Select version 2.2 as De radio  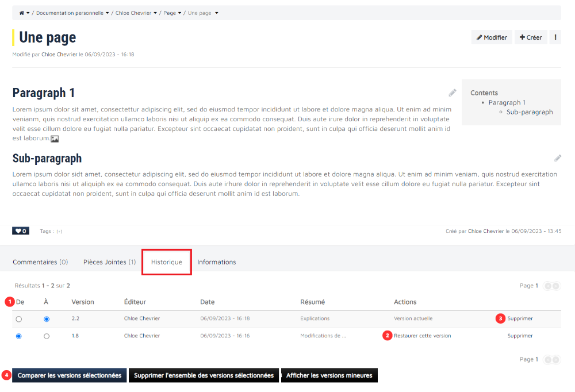point(19,319)
